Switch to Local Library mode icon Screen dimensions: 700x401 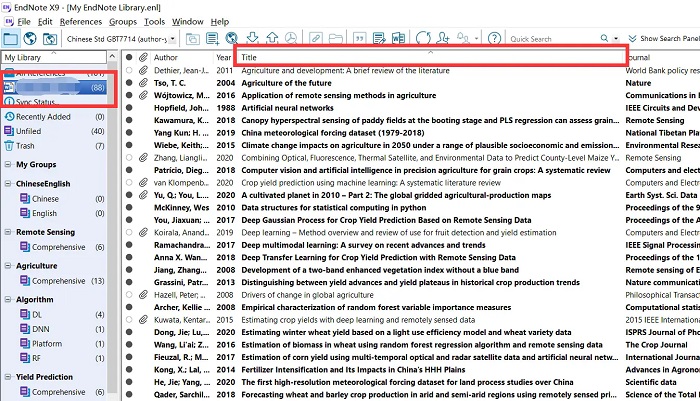pyautogui.click(x=10, y=39)
